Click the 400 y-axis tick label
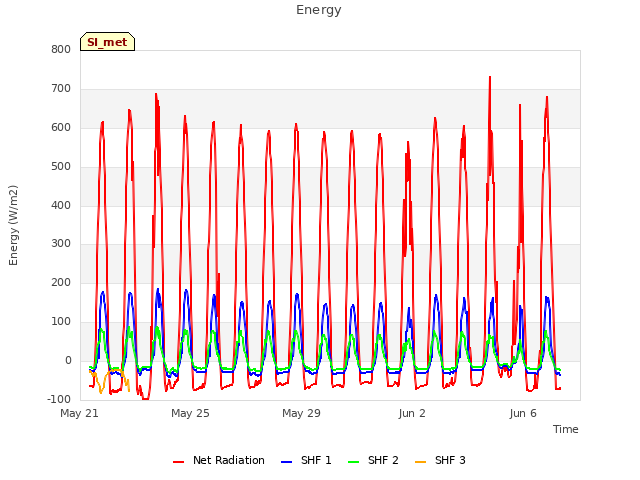Screen dimensions: 640x480 (61, 205)
